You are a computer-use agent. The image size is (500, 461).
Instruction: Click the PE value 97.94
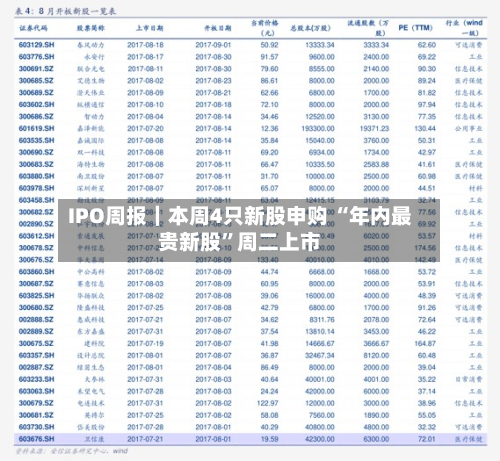pos(427,105)
